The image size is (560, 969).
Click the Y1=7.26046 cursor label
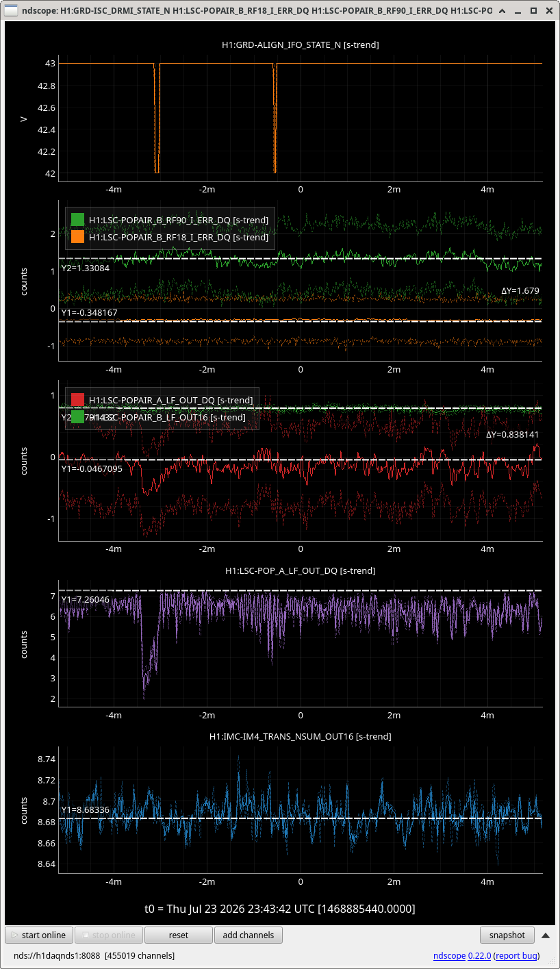[86, 599]
